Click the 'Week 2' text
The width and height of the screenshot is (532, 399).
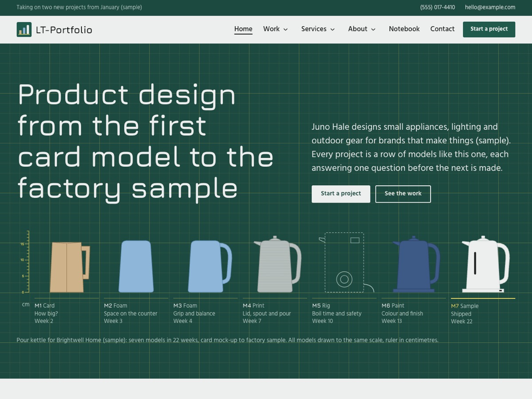coord(44,321)
